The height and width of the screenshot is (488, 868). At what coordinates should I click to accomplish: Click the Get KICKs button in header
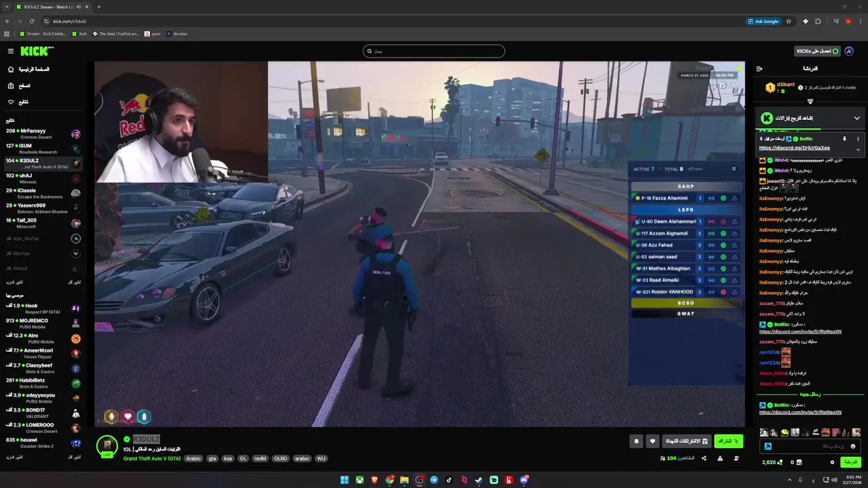click(x=817, y=51)
